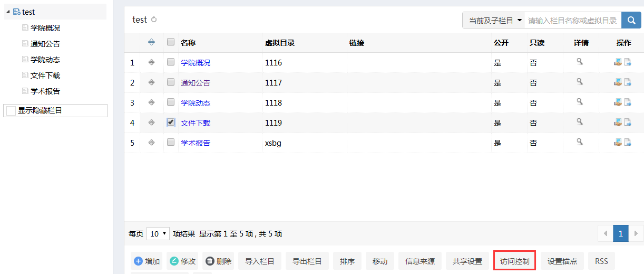Click drag handle icon for 文件下载 row
This screenshot has width=644, height=274.
pyautogui.click(x=152, y=122)
